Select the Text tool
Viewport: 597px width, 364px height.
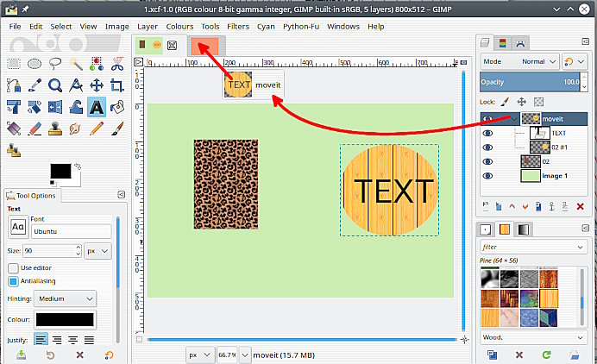97,107
